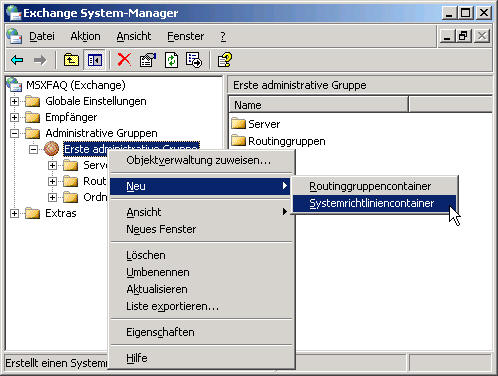The width and height of the screenshot is (498, 376).
Task: Click the green refresh toolbar icon
Action: click(x=171, y=60)
